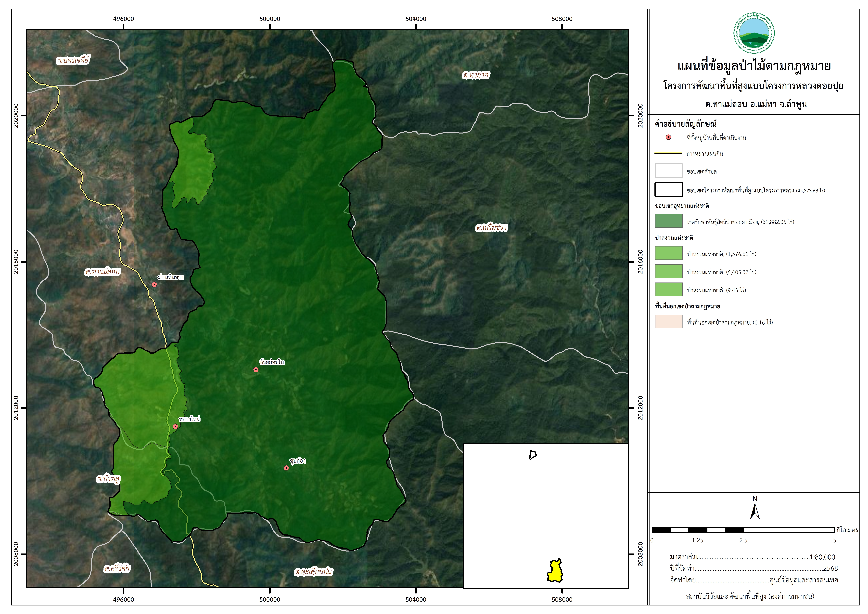Click the N letter above the north arrow
Screen dimensions: 868x614
click(755, 499)
